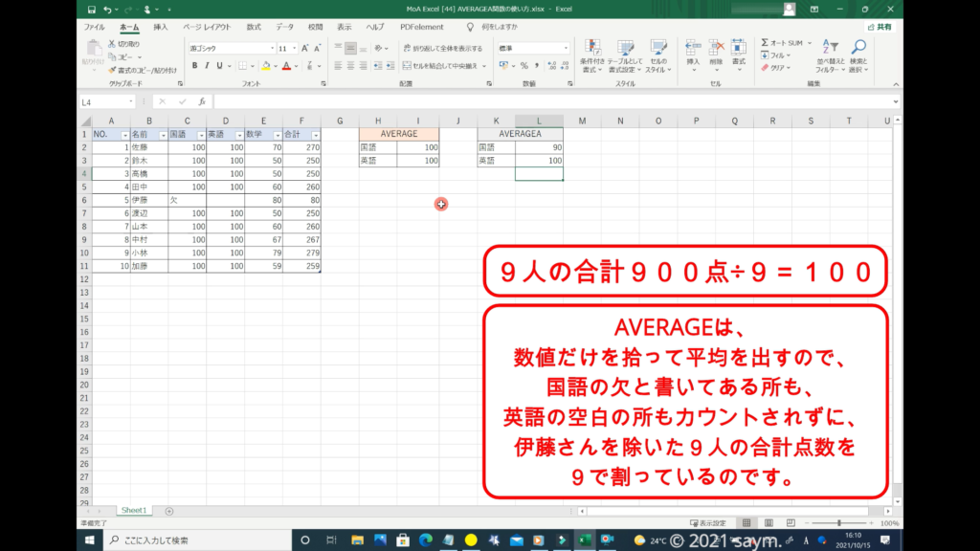Add a new sheet with plus button
Image resolution: width=980 pixels, height=551 pixels.
coord(169,511)
